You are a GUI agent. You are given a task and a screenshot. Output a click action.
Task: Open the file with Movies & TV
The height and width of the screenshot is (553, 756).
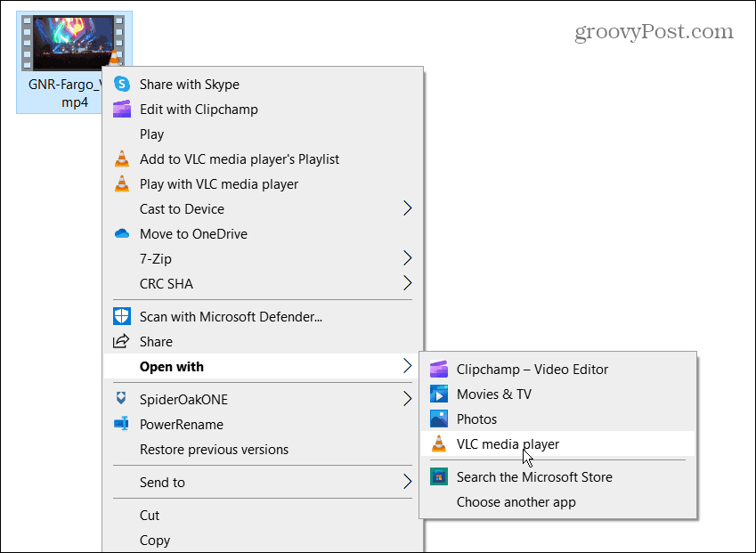click(x=557, y=394)
